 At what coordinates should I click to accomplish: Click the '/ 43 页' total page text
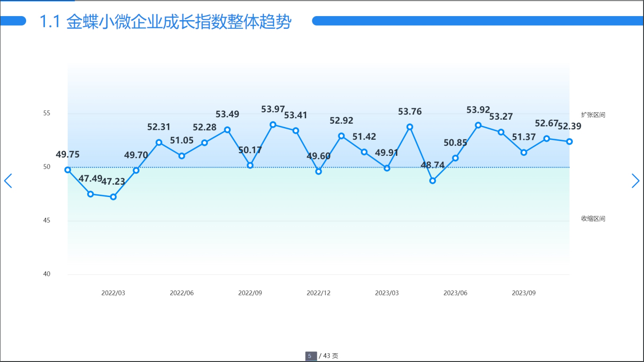328,356
